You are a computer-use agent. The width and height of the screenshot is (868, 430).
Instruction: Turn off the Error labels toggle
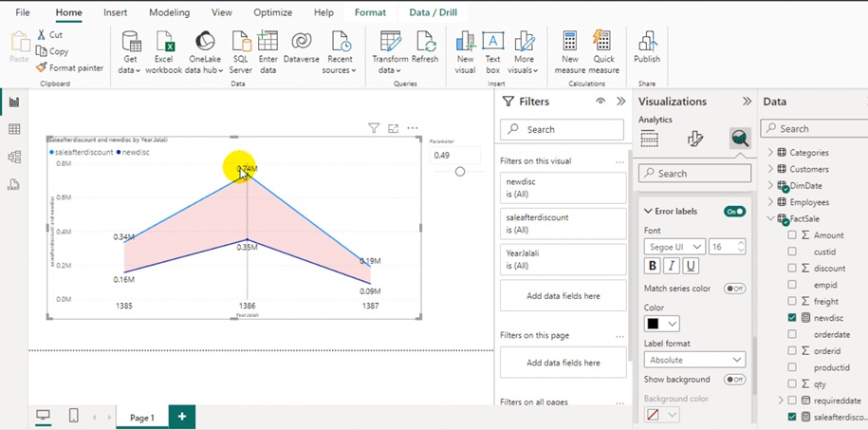tap(734, 211)
